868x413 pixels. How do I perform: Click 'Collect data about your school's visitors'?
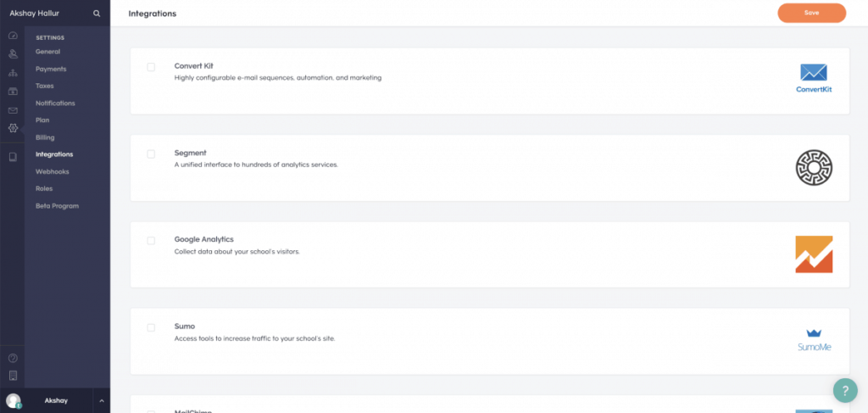[x=237, y=252]
